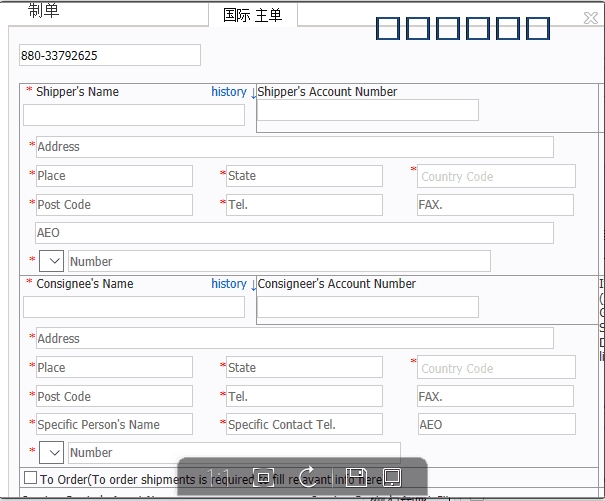Click the fit-to-screen icon in overlay toolbar
Image resolution: width=605 pixels, height=501 pixels.
coord(262,477)
